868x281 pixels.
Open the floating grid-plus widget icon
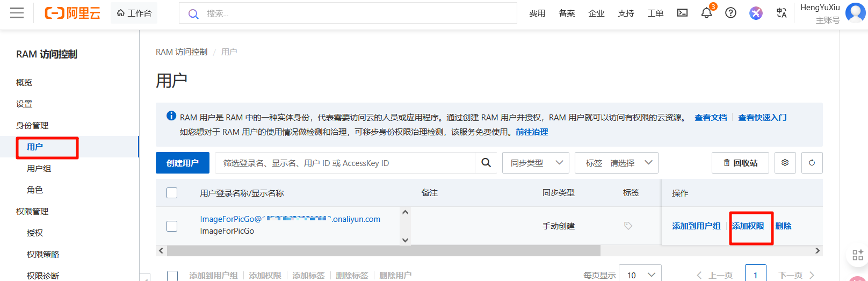pos(858,255)
